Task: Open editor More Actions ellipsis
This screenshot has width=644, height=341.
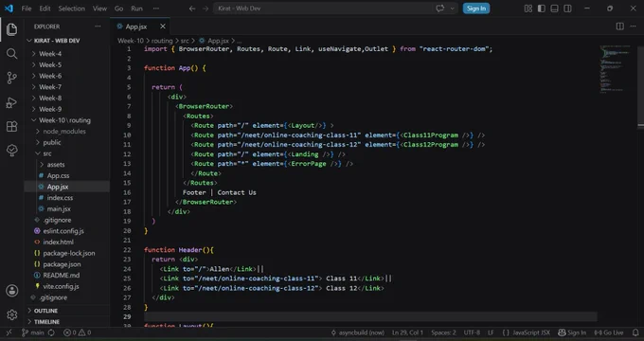Action: (633, 27)
